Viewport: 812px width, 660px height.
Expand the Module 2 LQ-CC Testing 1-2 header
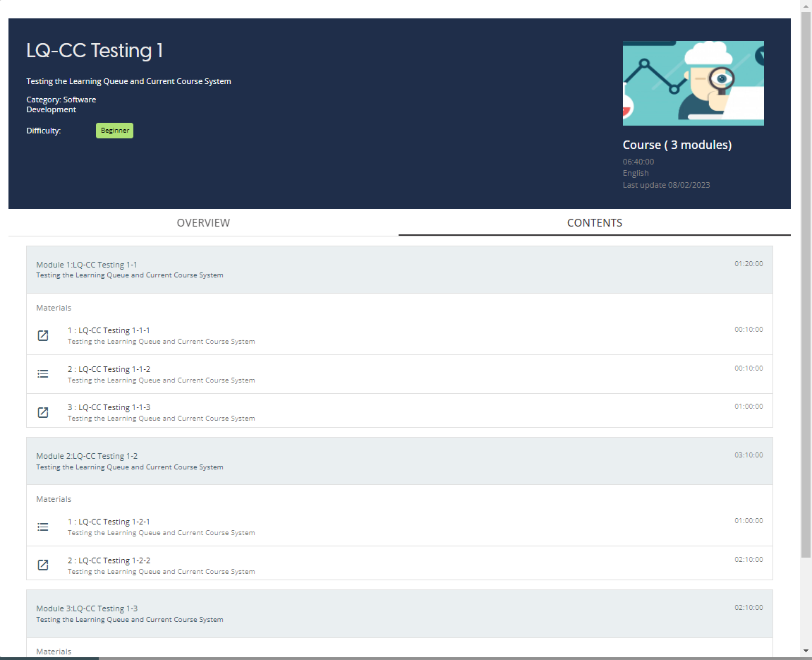pyautogui.click(x=399, y=461)
